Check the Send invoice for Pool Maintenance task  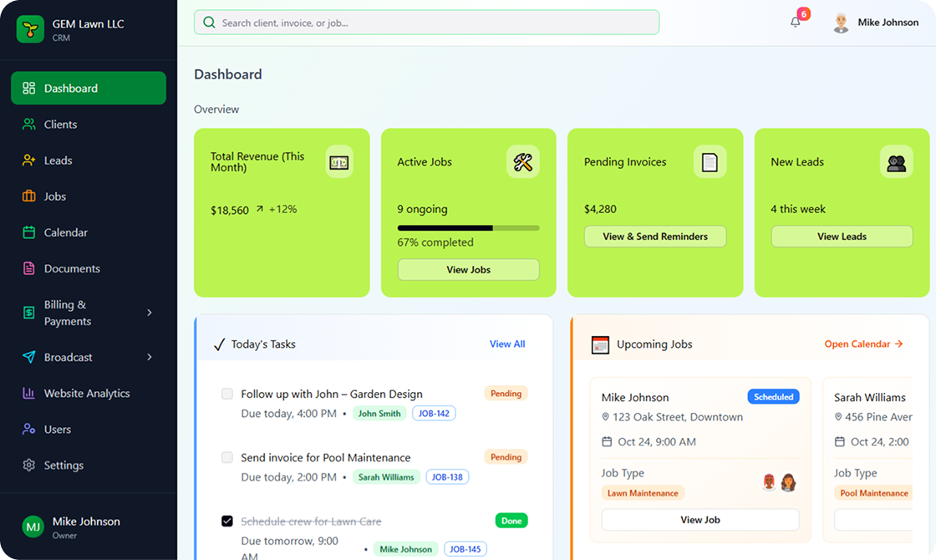[x=227, y=457]
